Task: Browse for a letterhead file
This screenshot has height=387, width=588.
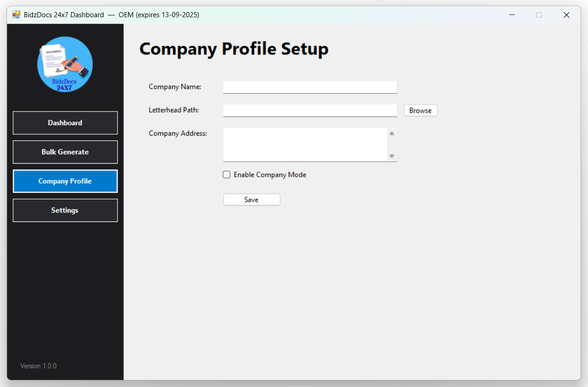Action: click(x=420, y=110)
